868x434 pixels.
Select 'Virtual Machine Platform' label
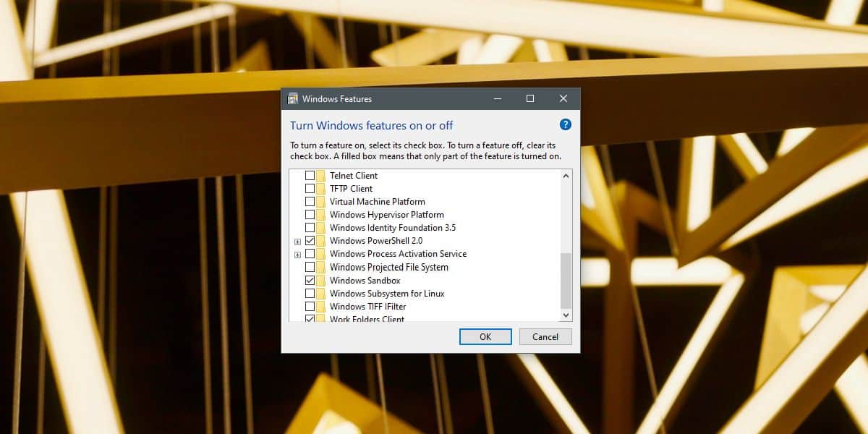click(378, 202)
